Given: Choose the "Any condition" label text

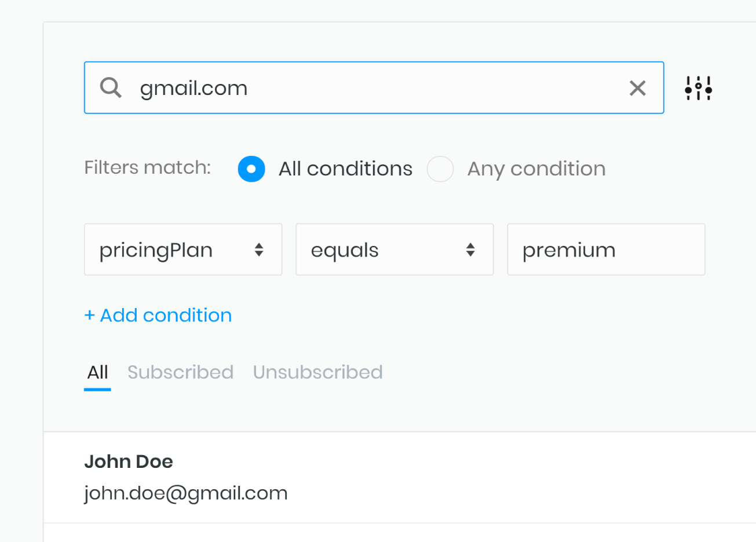Looking at the screenshot, I should (x=536, y=169).
